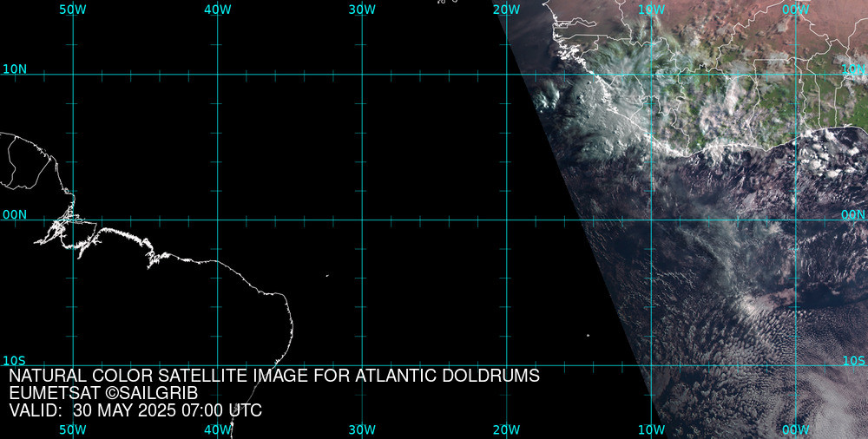
Task: Click the 30W label along the top edge
Action: [362, 10]
